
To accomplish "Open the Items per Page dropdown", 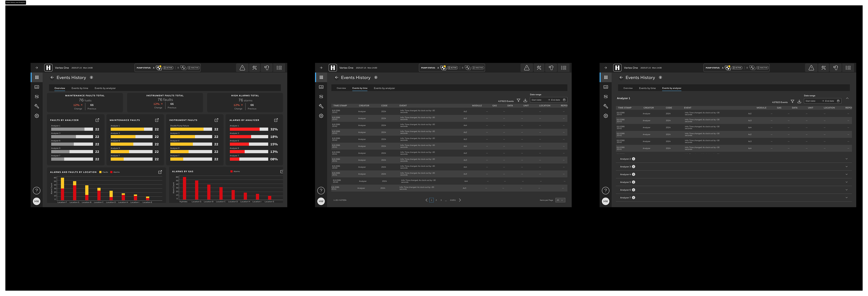I will click(x=560, y=200).
